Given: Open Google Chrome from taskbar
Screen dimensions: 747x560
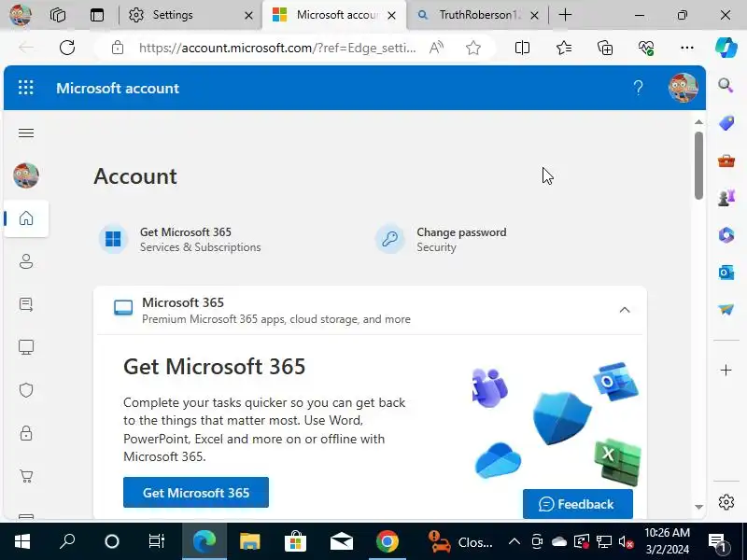Looking at the screenshot, I should [x=387, y=541].
